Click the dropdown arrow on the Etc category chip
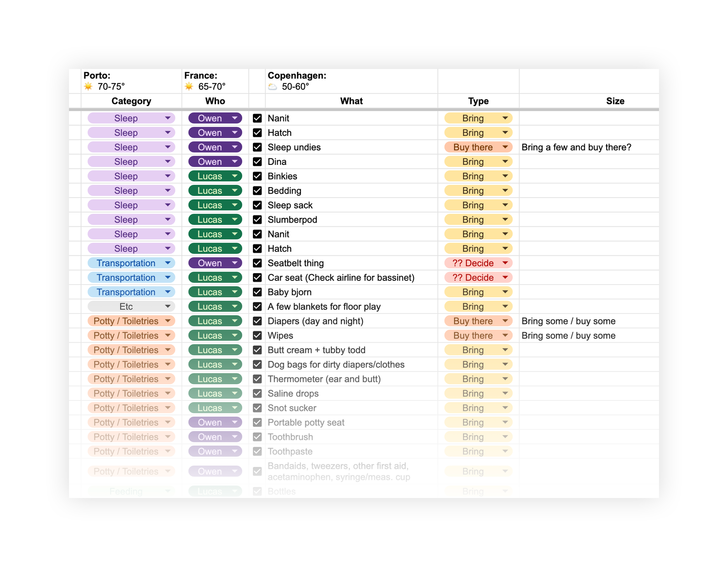Screen dimensions: 728x567 pos(167,307)
